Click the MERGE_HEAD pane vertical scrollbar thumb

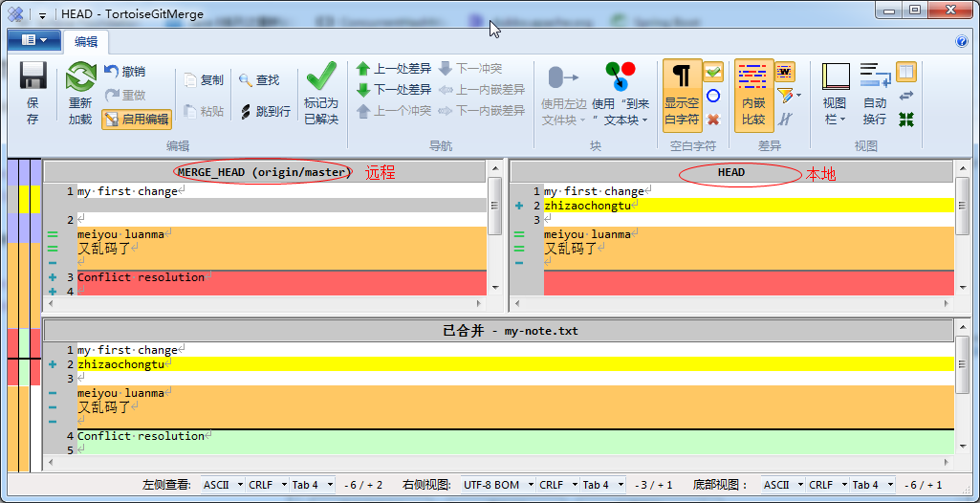[494, 207]
